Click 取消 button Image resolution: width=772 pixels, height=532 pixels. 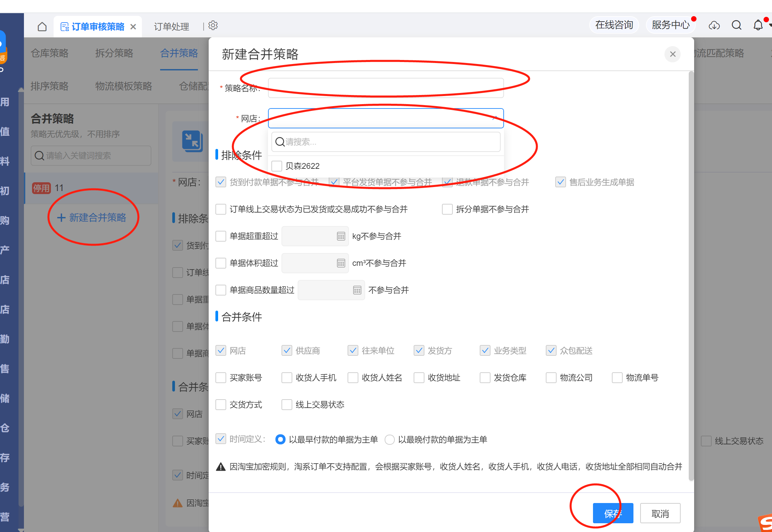pyautogui.click(x=660, y=513)
